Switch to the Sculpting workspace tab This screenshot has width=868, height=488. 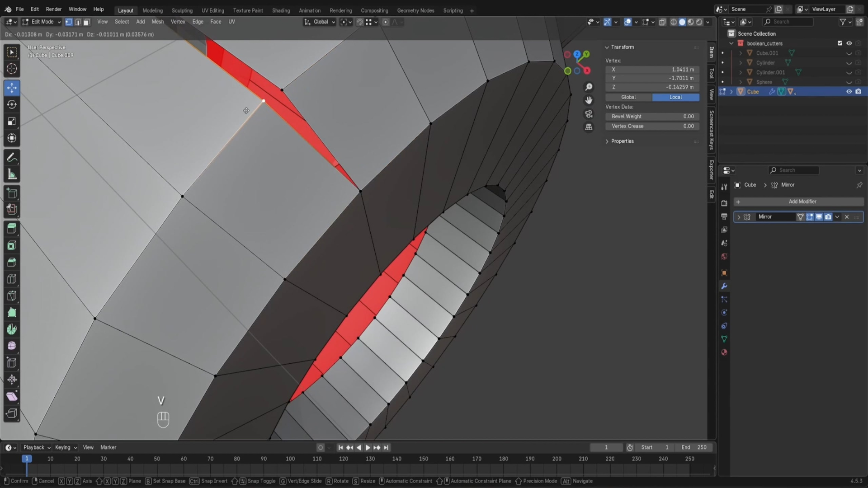[x=182, y=10]
